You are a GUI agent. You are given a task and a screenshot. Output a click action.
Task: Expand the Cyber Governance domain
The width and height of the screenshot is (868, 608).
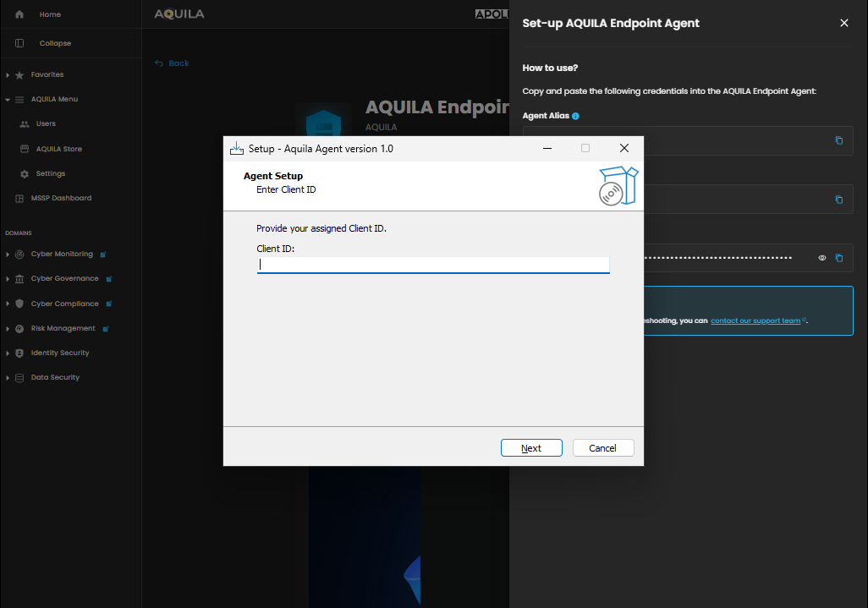click(x=8, y=279)
